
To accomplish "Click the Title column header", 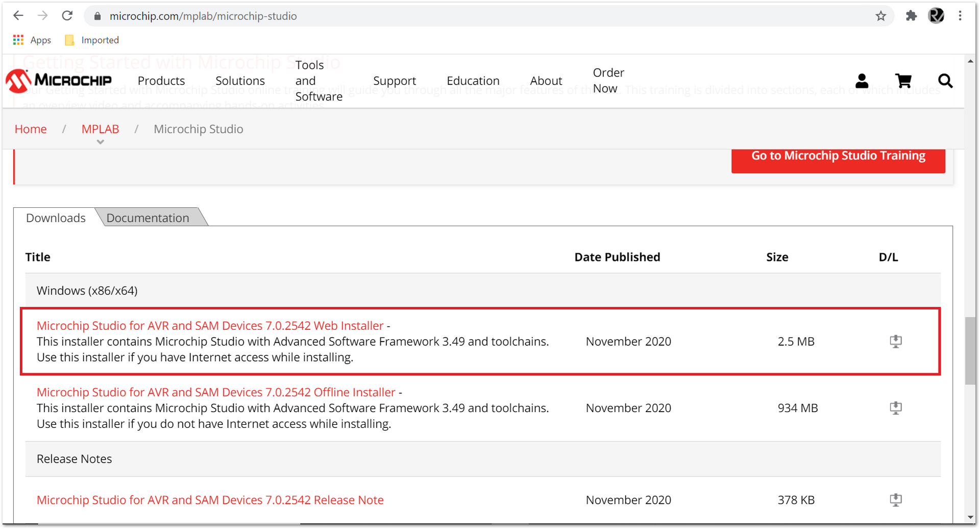I will pos(38,257).
